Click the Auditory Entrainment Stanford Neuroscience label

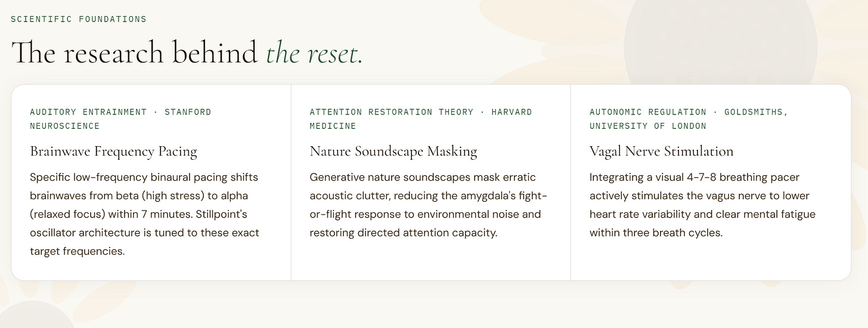[x=120, y=119]
